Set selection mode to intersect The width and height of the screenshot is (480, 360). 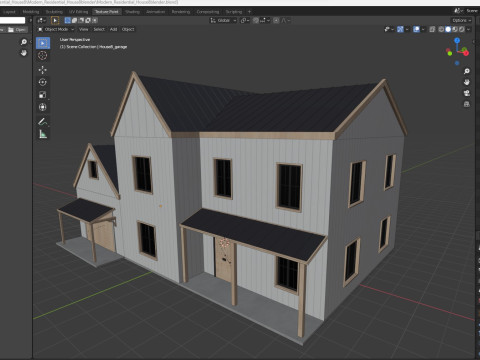coord(95,20)
